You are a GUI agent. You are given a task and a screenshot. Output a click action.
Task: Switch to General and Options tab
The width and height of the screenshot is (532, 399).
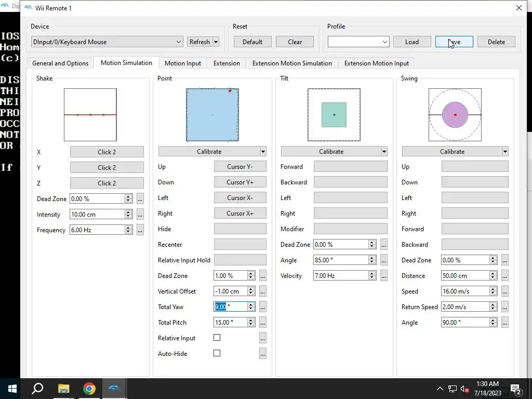60,63
